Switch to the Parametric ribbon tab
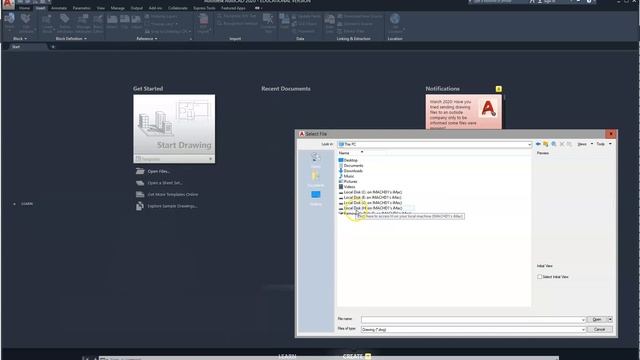The image size is (640, 360). (x=81, y=8)
